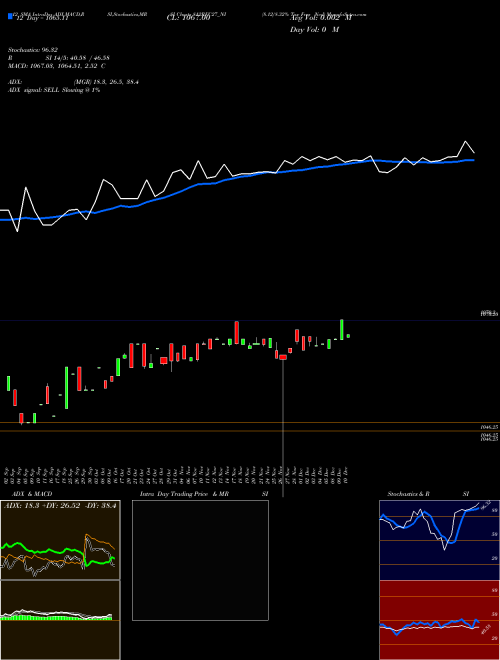Screen dimensions: 500x660
Task: Select the 'ADX: 18.3 +DY: 26.52 -DY: 38.4' header
Action: click(x=60, y=505)
